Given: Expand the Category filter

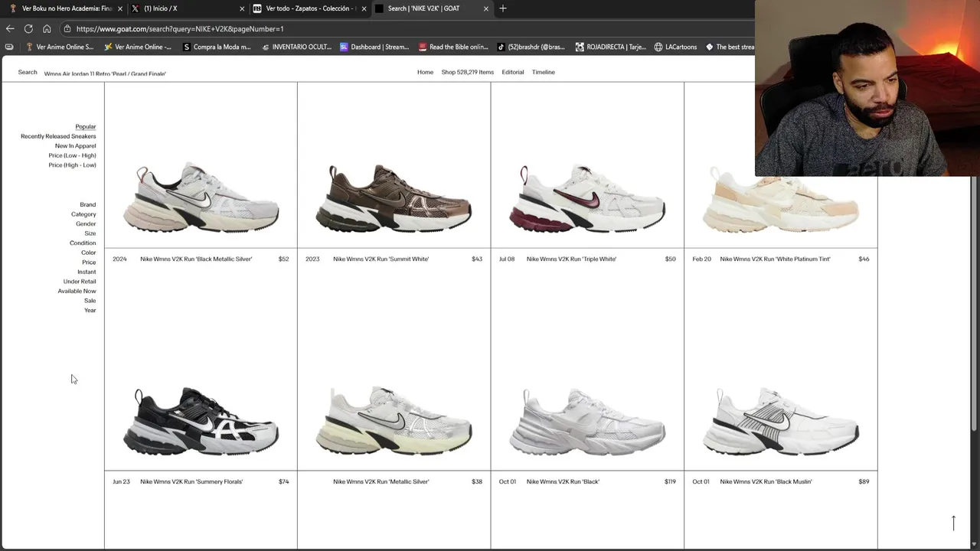Looking at the screenshot, I should (x=83, y=214).
